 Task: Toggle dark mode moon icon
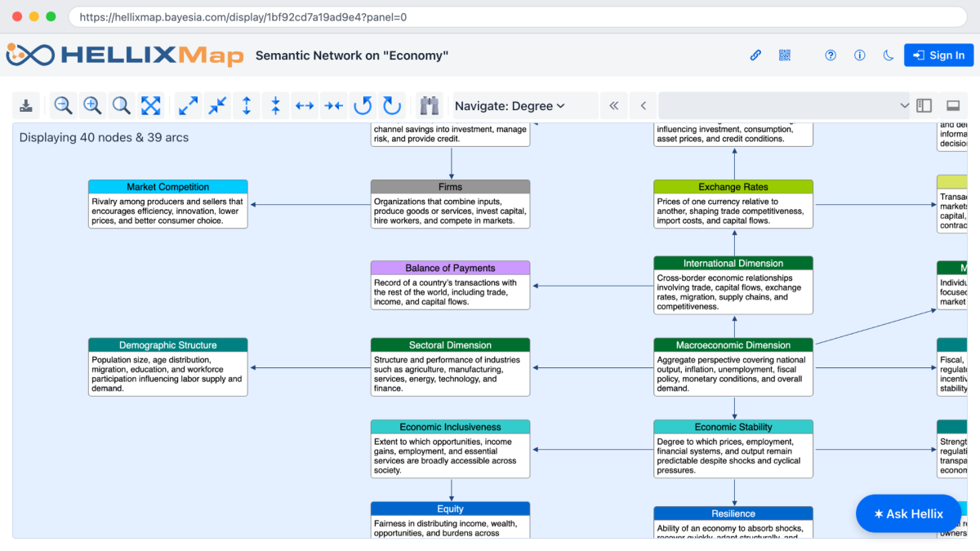(889, 56)
